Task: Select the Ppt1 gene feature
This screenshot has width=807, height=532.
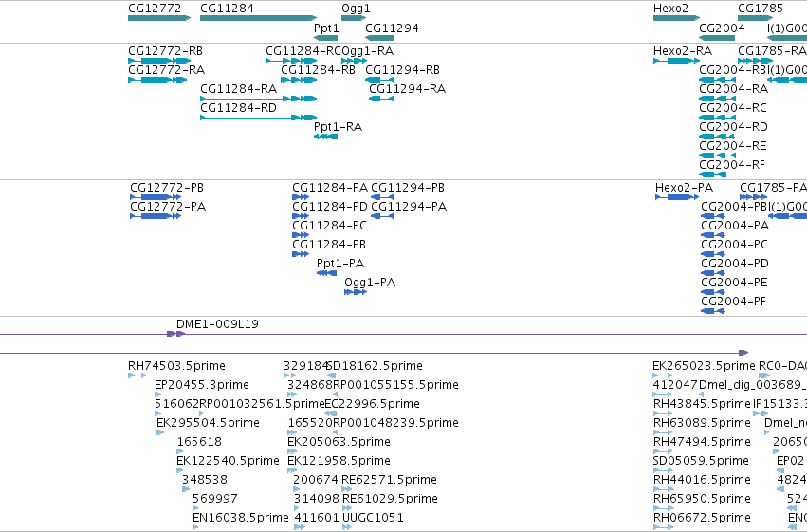Action: (x=326, y=38)
